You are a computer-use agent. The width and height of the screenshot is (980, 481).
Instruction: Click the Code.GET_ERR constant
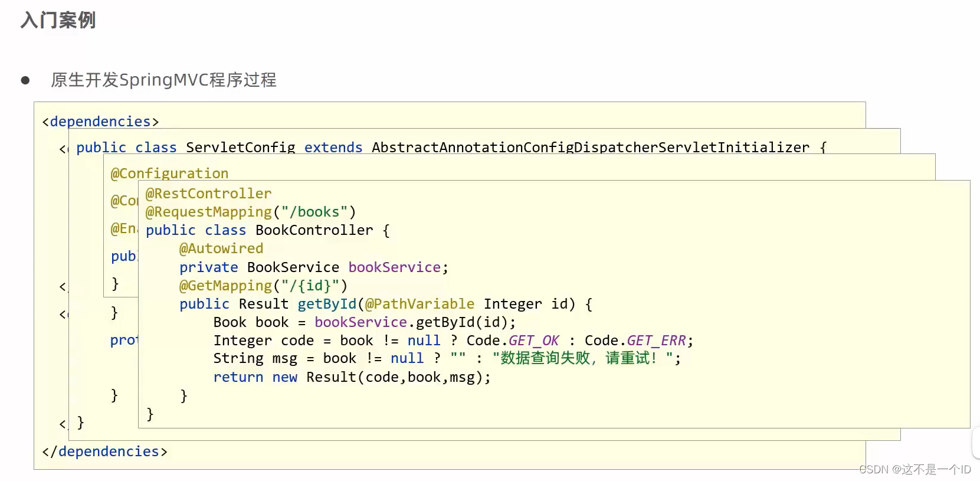pos(635,341)
